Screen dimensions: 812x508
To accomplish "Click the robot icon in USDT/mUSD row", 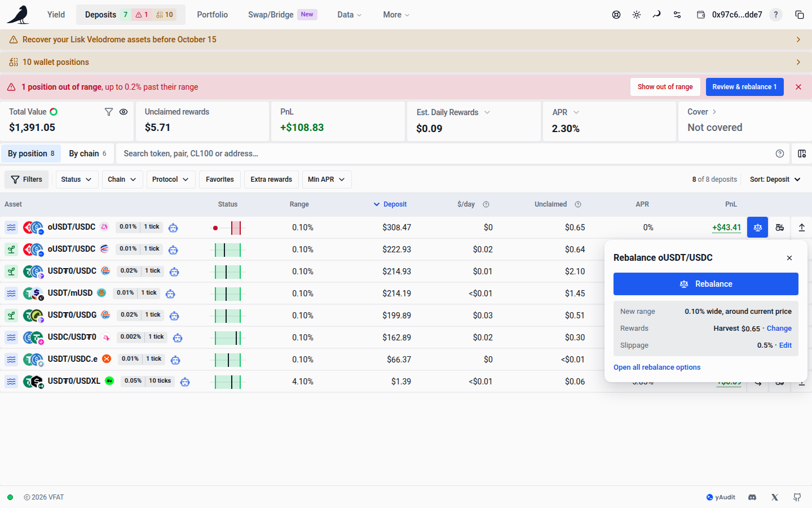I will click(x=170, y=294).
